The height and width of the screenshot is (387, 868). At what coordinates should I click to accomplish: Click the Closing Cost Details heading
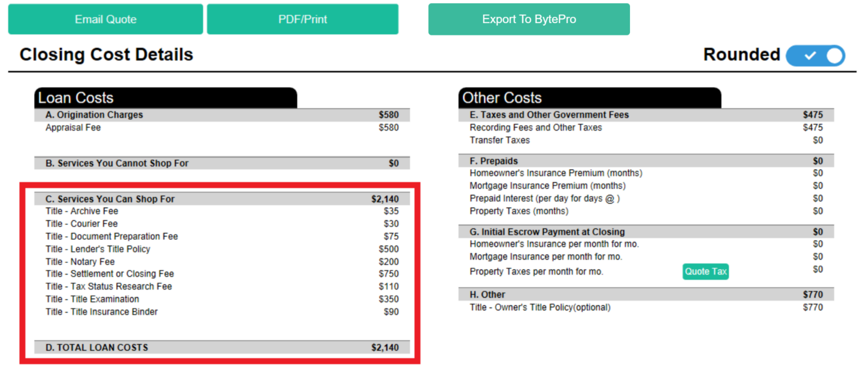coord(106,54)
